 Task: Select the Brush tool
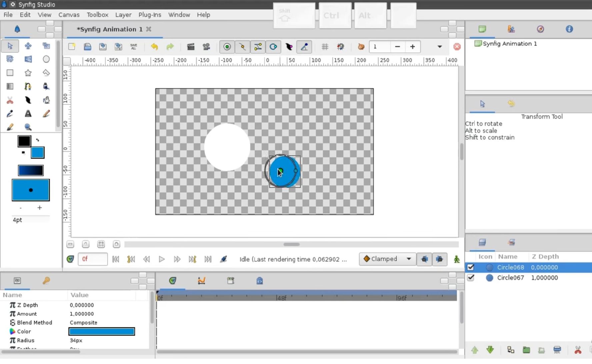pos(10,127)
